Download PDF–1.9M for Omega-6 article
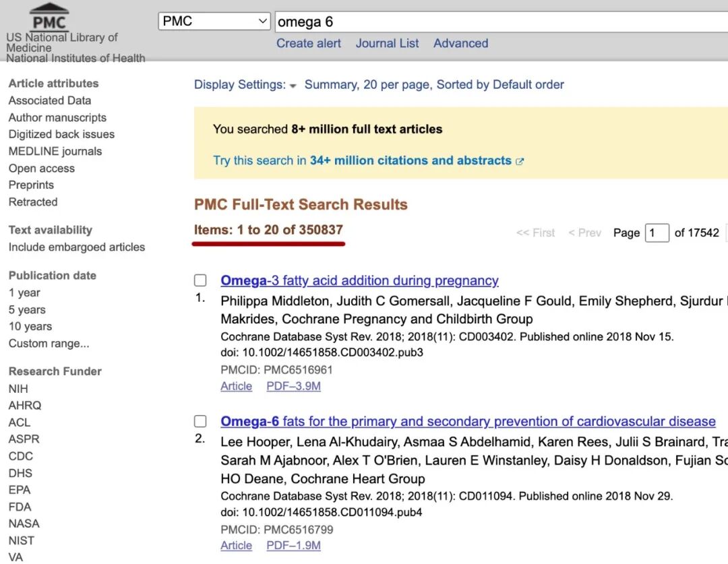This screenshot has width=728, height=564. (x=293, y=545)
